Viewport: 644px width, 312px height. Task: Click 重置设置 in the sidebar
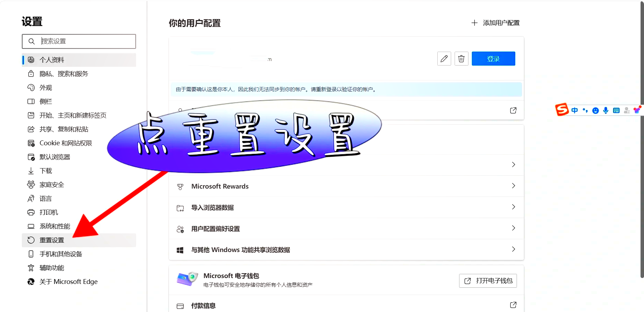tap(79, 240)
